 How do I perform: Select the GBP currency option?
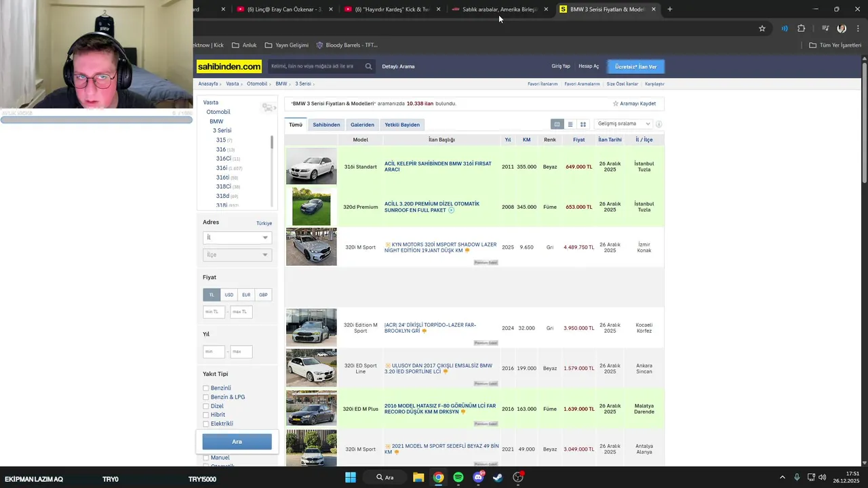(x=263, y=295)
